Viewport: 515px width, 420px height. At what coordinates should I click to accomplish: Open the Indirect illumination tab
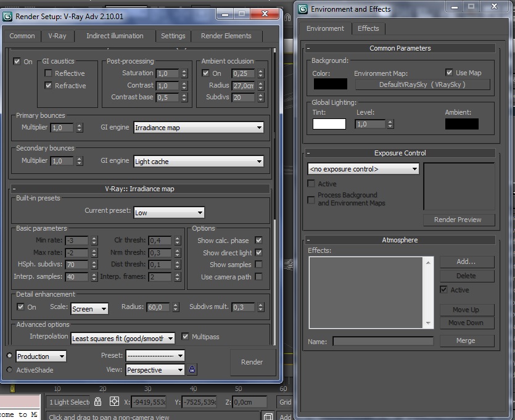coord(115,36)
